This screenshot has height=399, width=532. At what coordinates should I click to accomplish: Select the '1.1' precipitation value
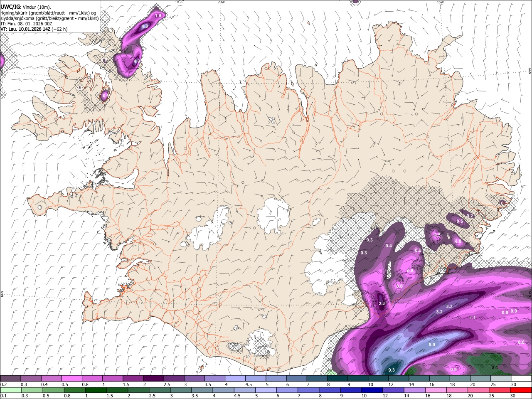tap(472, 318)
